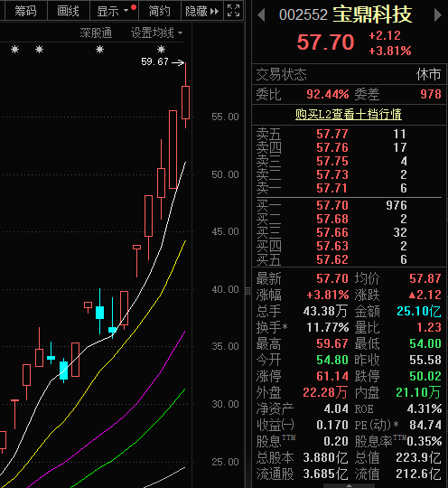Switch to 简约 simple view

click(159, 11)
